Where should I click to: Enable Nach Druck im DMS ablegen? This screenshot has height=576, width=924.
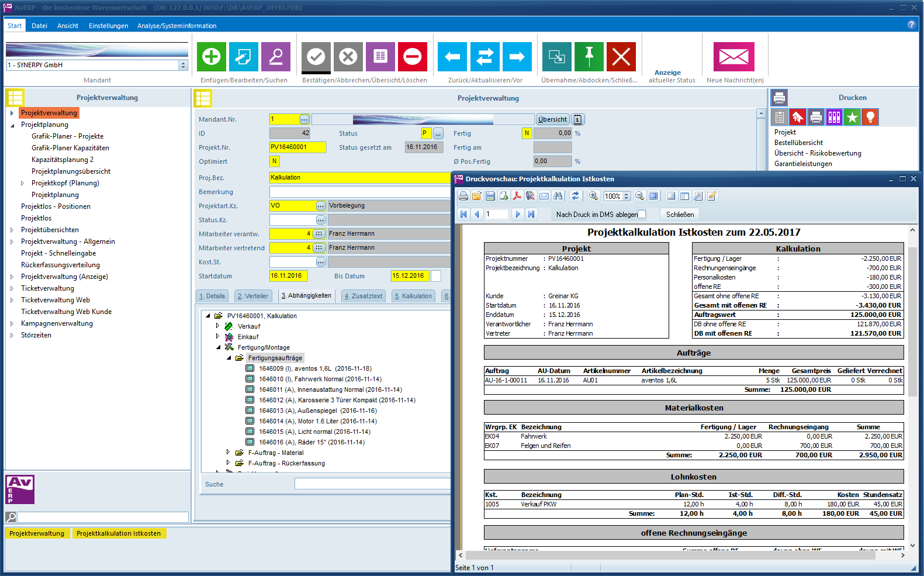(x=642, y=215)
